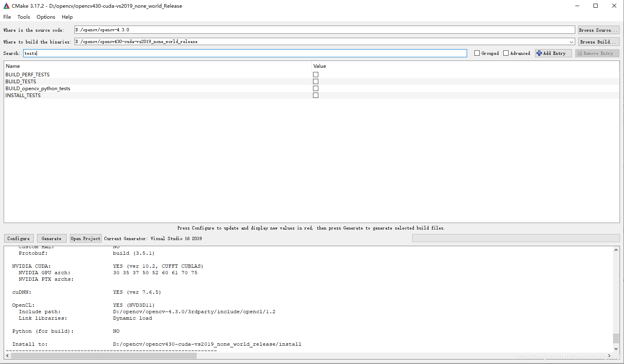Select the INSTALL_TESTS row name
624x364 pixels.
23,95
